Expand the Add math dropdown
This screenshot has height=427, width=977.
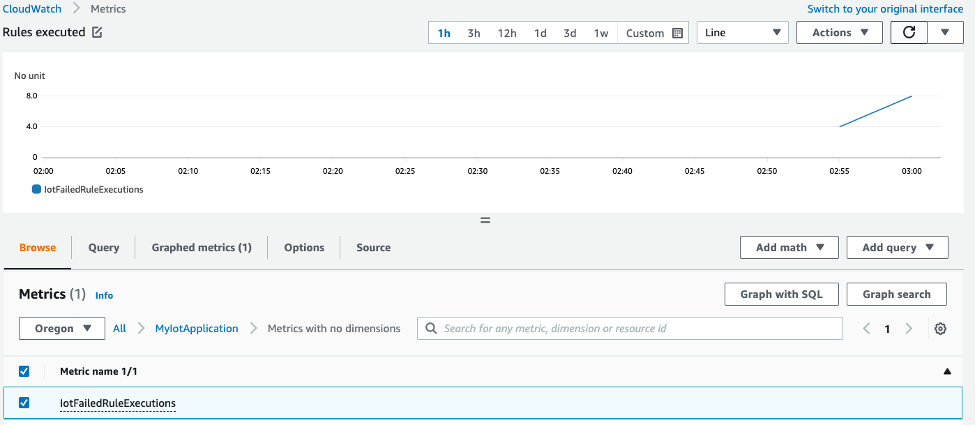pyautogui.click(x=789, y=247)
